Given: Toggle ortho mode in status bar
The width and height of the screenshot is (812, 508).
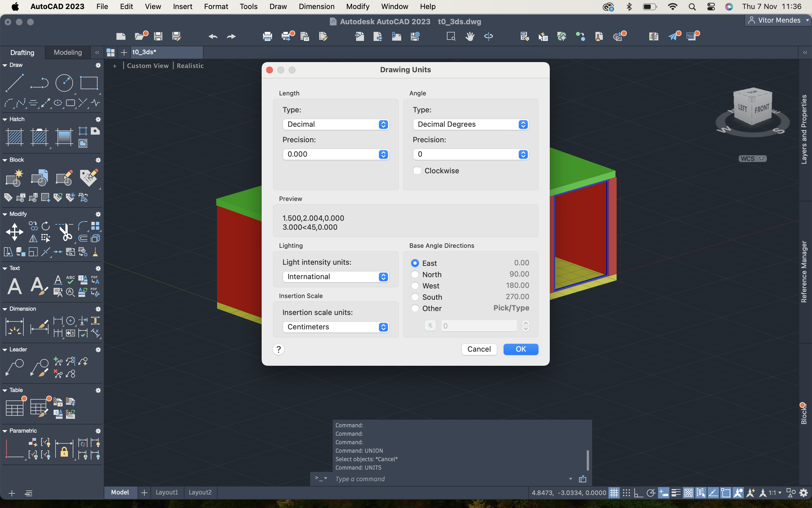Looking at the screenshot, I should click(x=638, y=493).
